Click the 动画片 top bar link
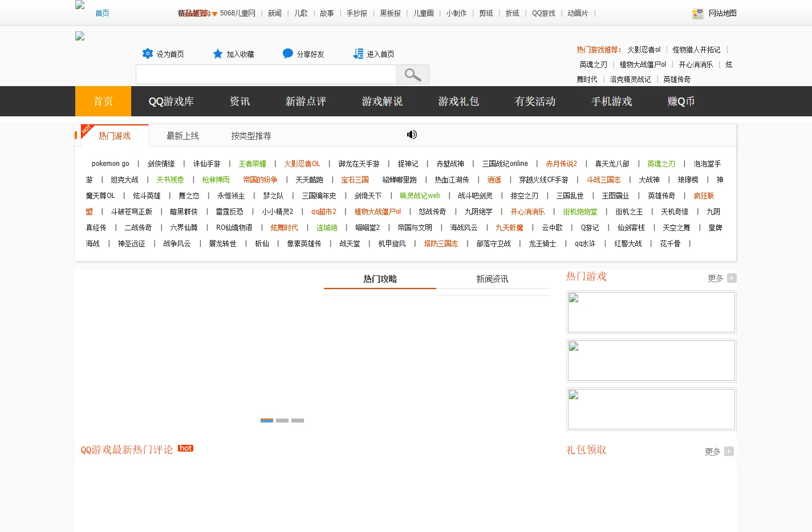This screenshot has height=532, width=812. pos(578,13)
